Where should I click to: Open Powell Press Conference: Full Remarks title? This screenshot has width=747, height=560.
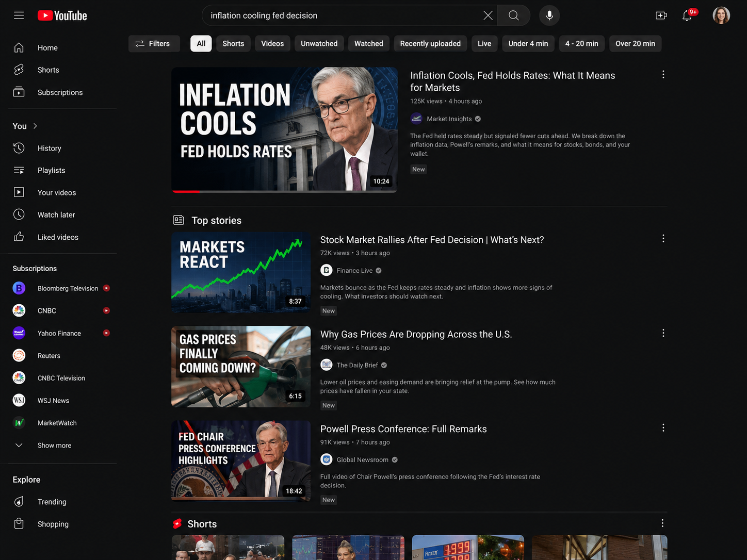[403, 429]
